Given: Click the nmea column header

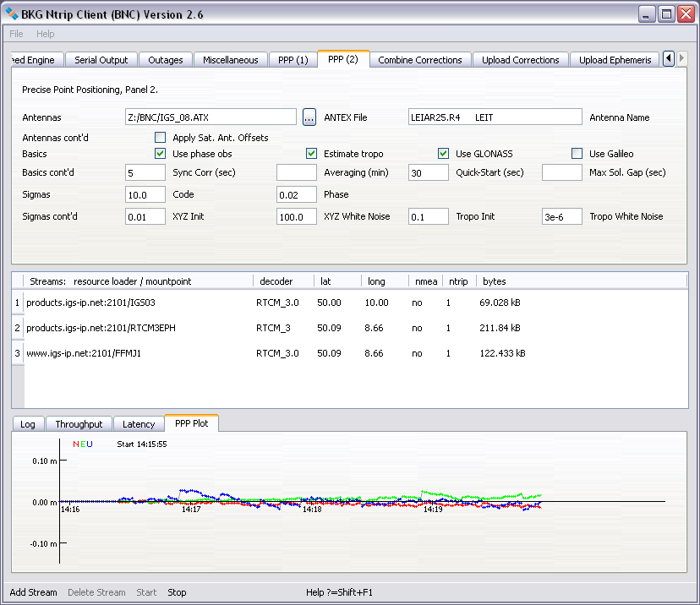Looking at the screenshot, I should click(x=426, y=281).
